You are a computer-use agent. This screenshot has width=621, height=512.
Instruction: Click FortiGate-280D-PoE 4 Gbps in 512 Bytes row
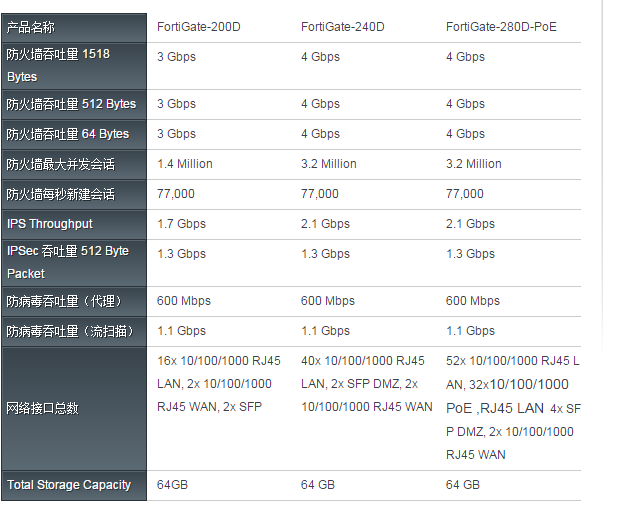(465, 104)
